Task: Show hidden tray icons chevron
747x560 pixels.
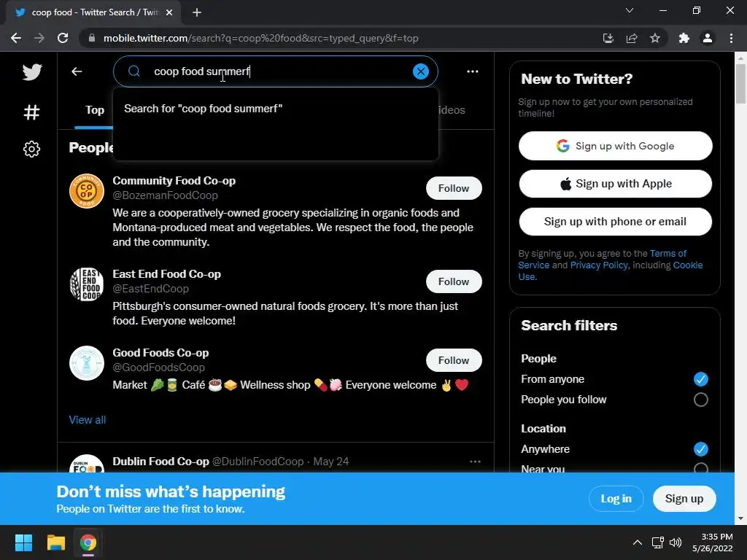Action: coord(637,542)
